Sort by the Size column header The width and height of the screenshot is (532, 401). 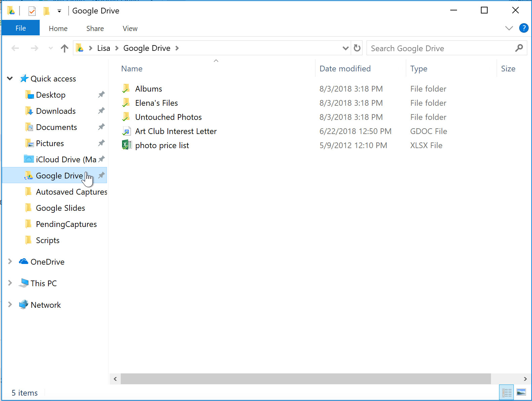click(x=508, y=69)
